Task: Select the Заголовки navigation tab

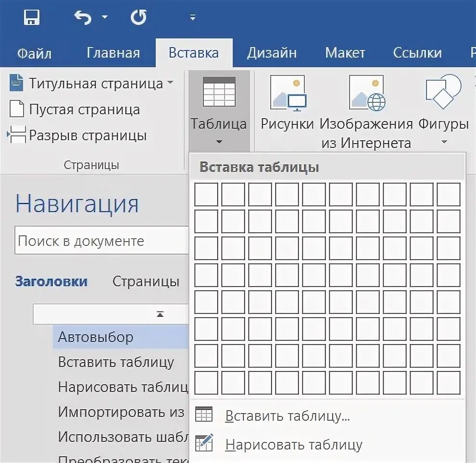Action: 51,281
